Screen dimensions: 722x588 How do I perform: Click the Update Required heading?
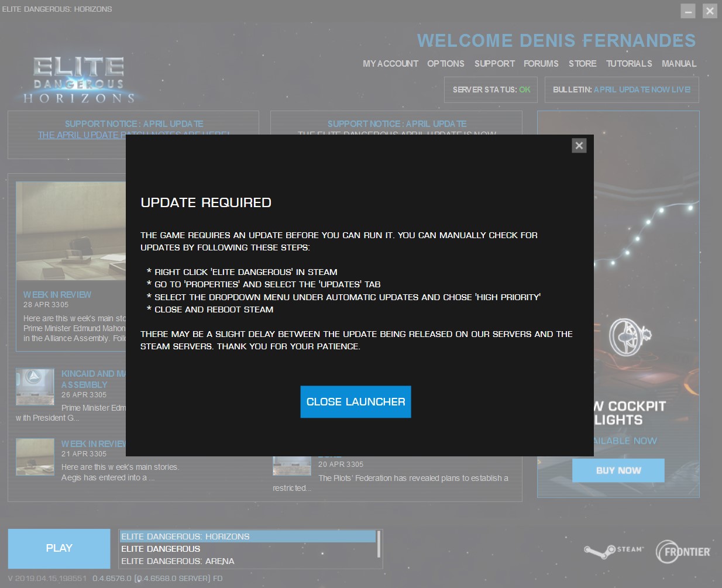206,202
